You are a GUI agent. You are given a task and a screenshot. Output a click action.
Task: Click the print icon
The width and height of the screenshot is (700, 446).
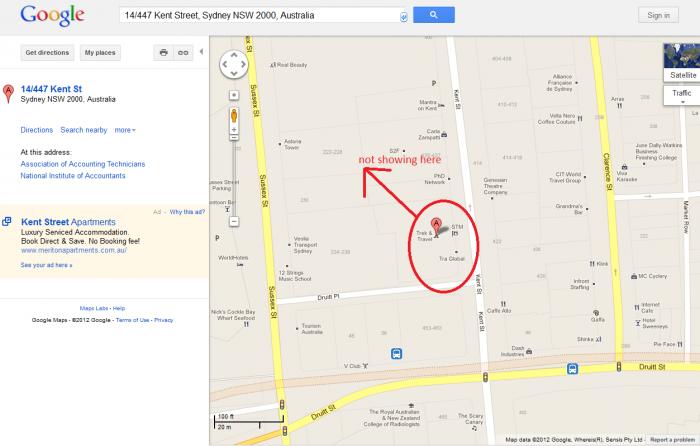(x=163, y=53)
